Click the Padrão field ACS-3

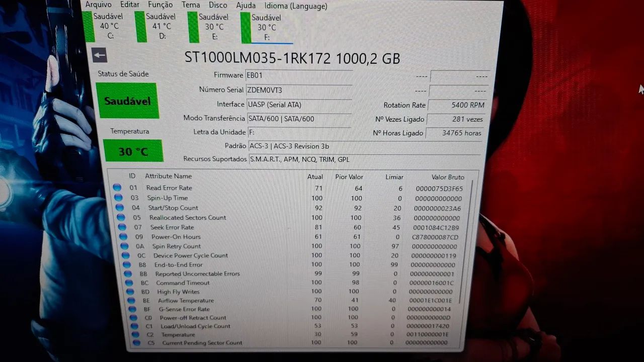coord(366,146)
